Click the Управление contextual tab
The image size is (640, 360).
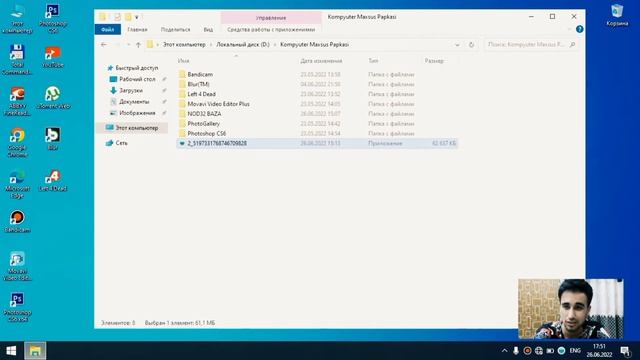pos(271,18)
